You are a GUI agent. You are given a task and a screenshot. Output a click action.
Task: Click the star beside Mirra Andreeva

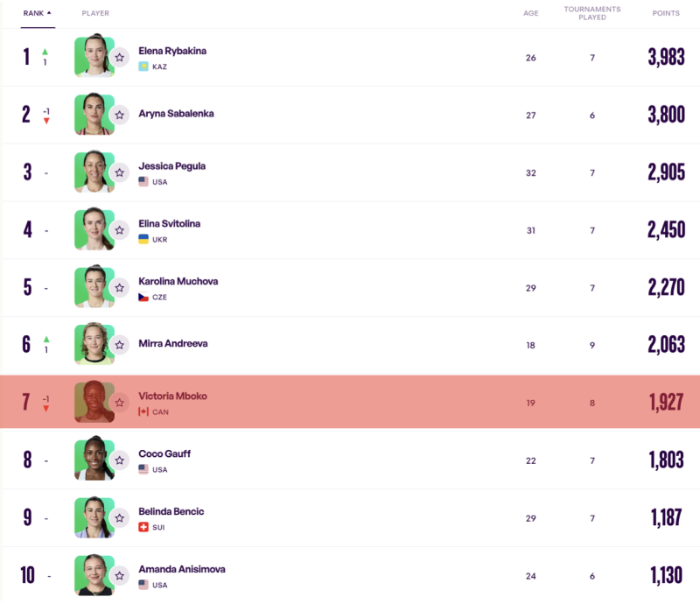pyautogui.click(x=120, y=345)
